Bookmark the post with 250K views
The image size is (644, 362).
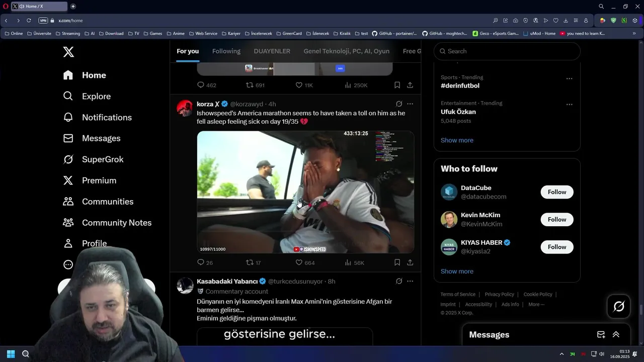pyautogui.click(x=397, y=85)
